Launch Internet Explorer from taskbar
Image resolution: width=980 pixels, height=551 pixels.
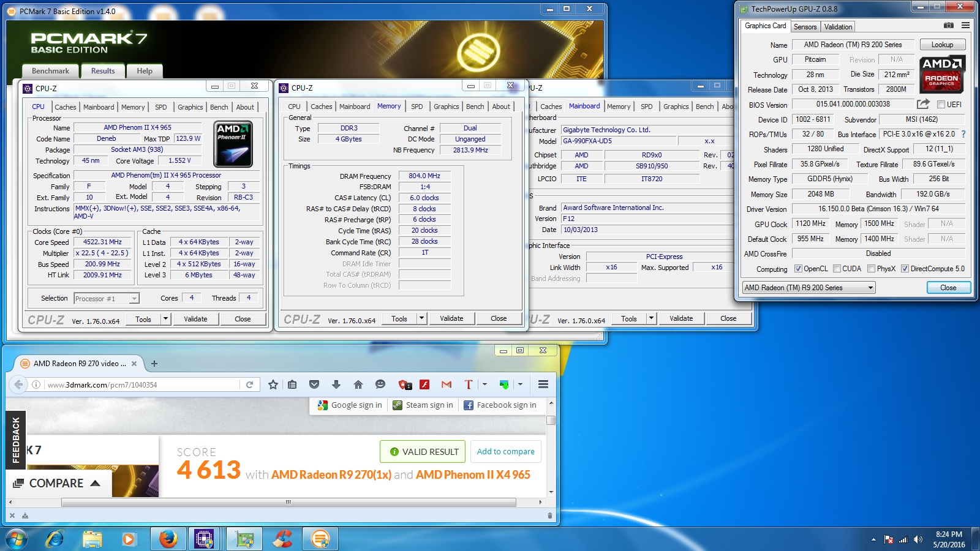[55, 539]
